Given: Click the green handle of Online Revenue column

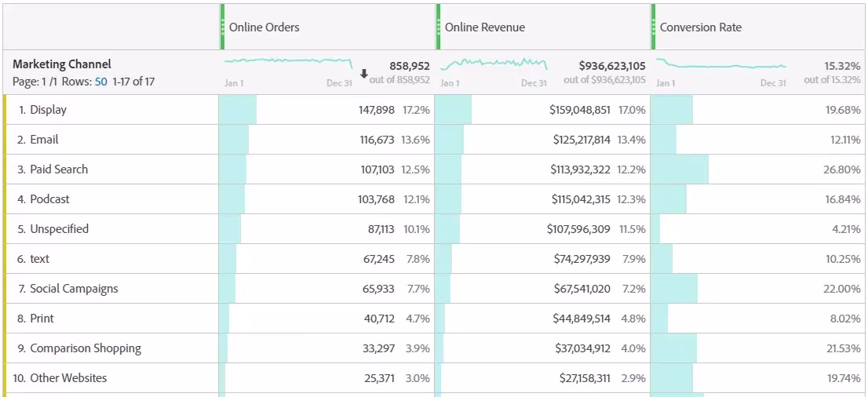Looking at the screenshot, I should (x=439, y=27).
